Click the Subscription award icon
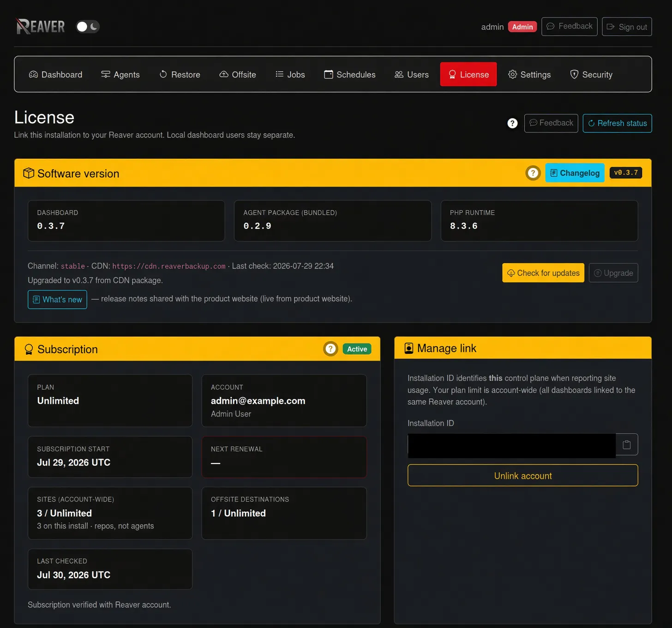 (x=29, y=350)
